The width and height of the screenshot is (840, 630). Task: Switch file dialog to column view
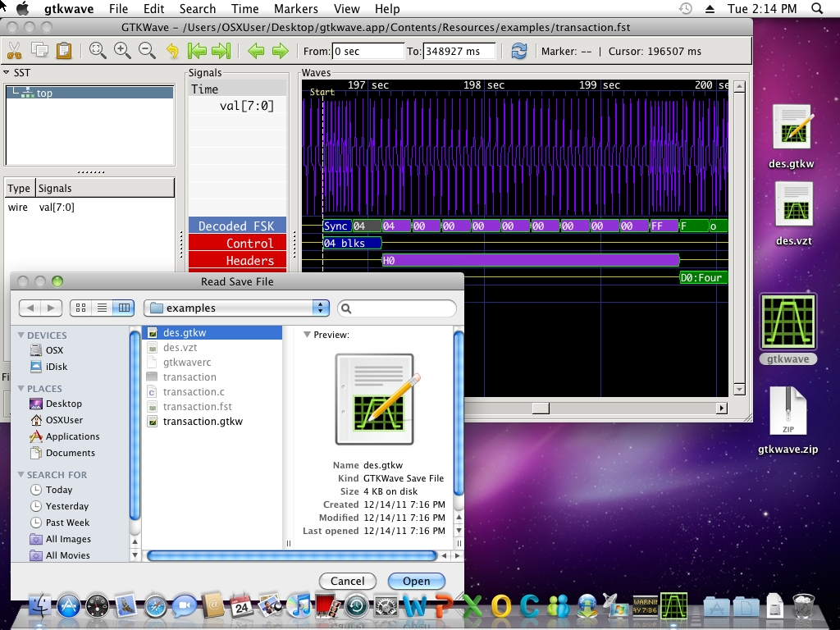(124, 308)
